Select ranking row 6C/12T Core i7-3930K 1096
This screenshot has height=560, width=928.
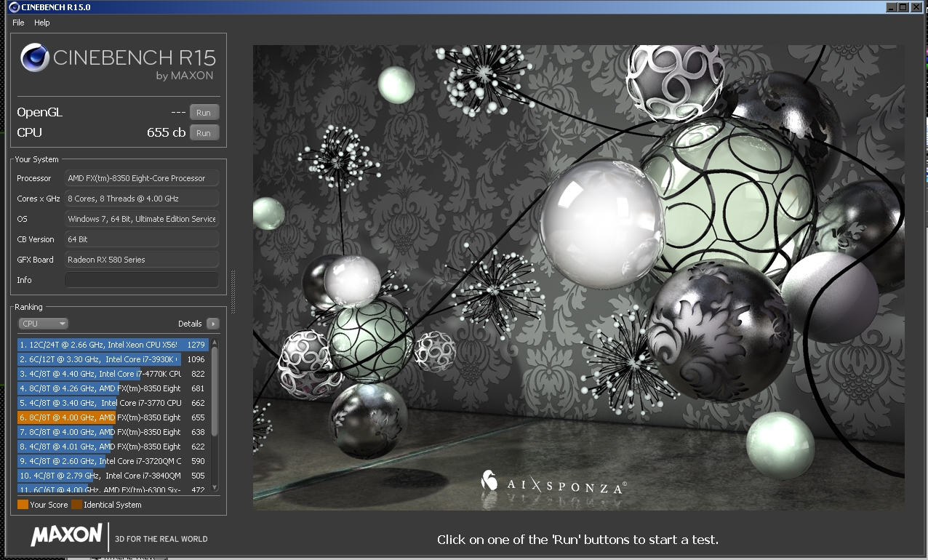[113, 359]
